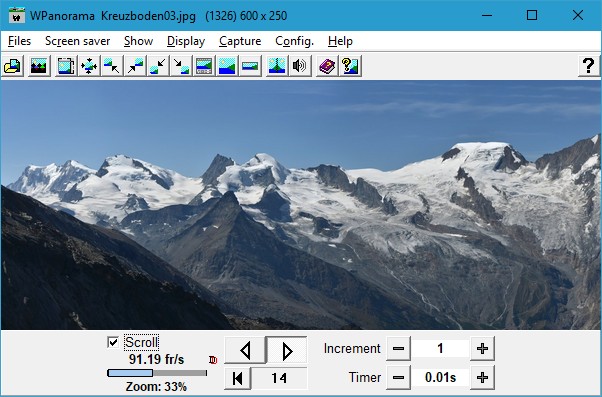The height and width of the screenshot is (397, 602).
Task: Click the 91.19 fr/s frame rate text
Action: [156, 360]
